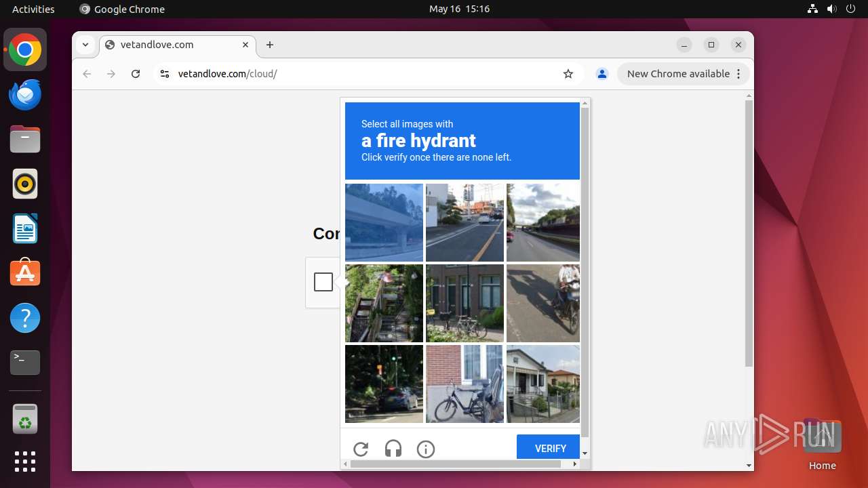Screen dimensions: 868x488
Task: Close the Chrome window
Action: (738, 45)
